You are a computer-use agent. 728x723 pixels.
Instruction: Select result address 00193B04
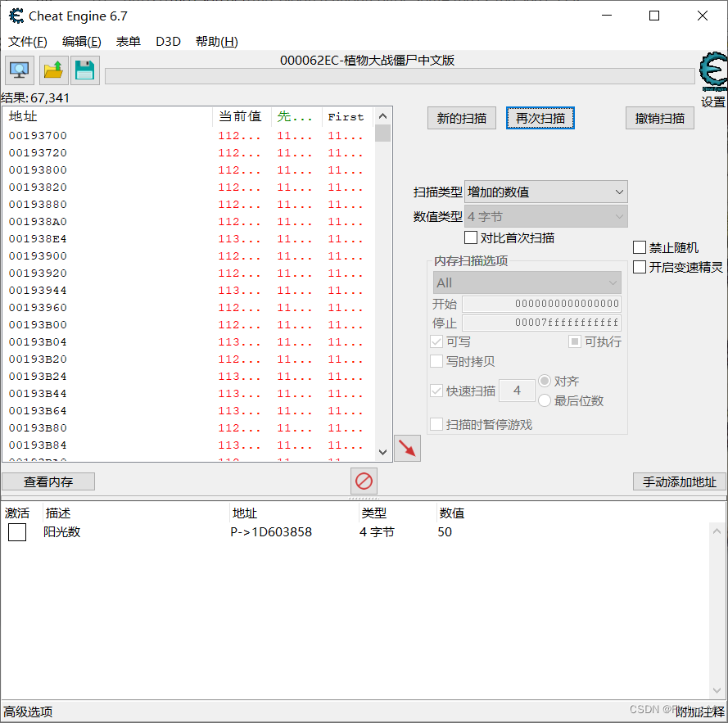(x=38, y=341)
